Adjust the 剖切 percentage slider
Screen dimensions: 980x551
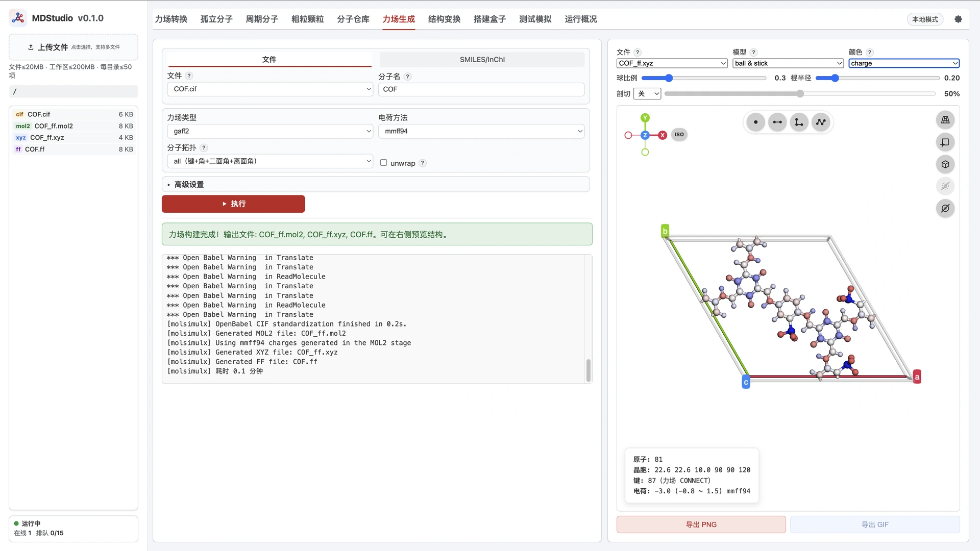(800, 94)
